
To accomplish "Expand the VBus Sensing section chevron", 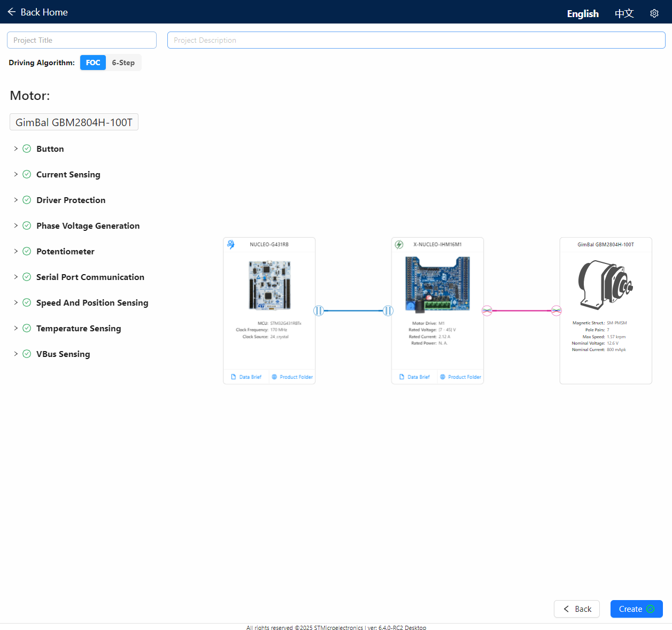I will point(16,354).
